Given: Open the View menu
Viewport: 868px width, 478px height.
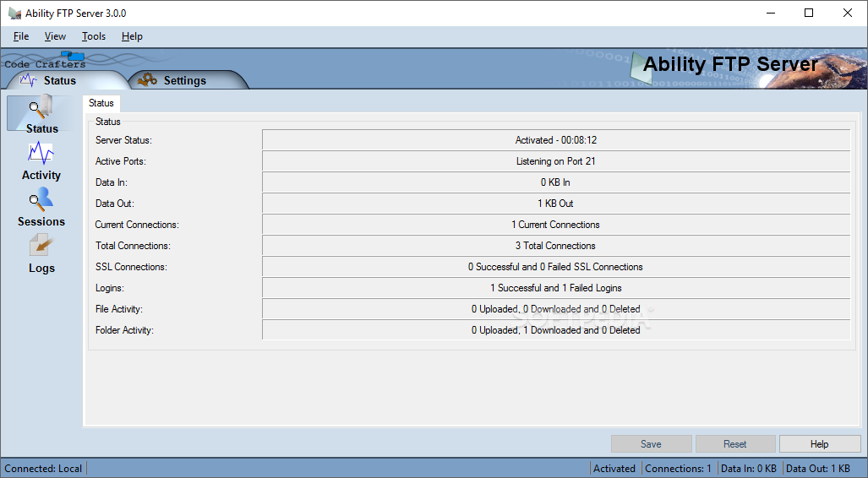Looking at the screenshot, I should click(x=55, y=36).
